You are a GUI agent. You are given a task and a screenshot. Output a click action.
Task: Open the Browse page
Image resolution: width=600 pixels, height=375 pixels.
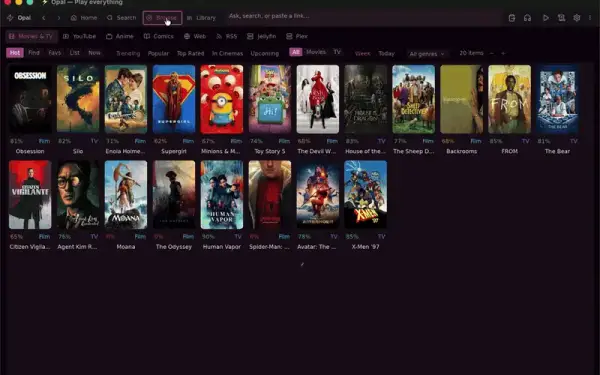point(162,18)
